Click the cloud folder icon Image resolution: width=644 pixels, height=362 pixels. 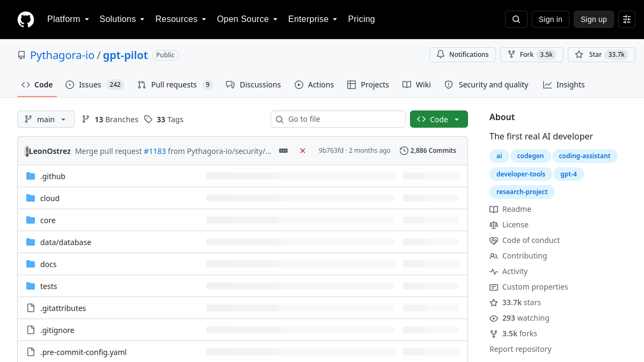tap(31, 198)
